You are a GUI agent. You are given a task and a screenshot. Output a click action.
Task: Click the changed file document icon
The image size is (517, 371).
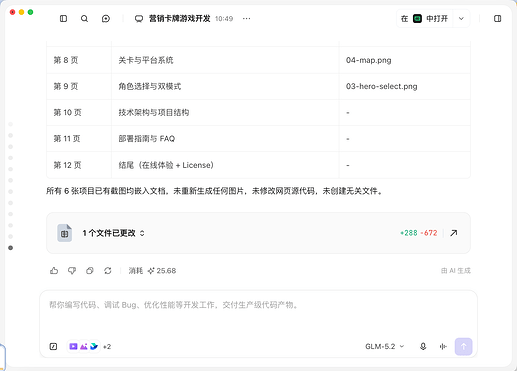coord(64,233)
